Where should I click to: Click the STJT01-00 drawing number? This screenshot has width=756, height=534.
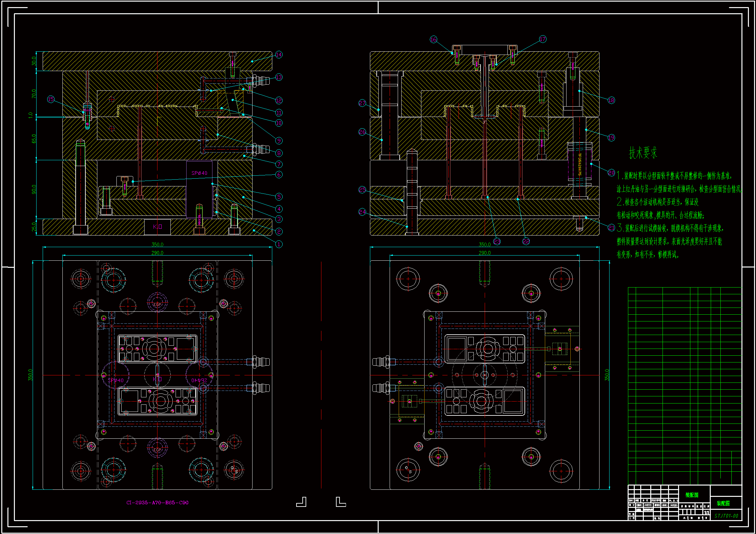pyautogui.click(x=726, y=516)
